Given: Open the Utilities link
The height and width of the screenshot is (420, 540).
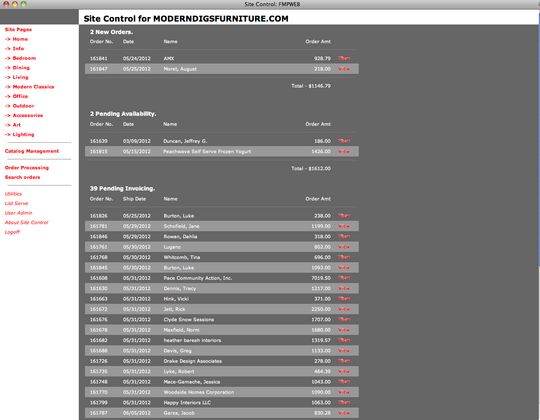Looking at the screenshot, I should [13, 194].
